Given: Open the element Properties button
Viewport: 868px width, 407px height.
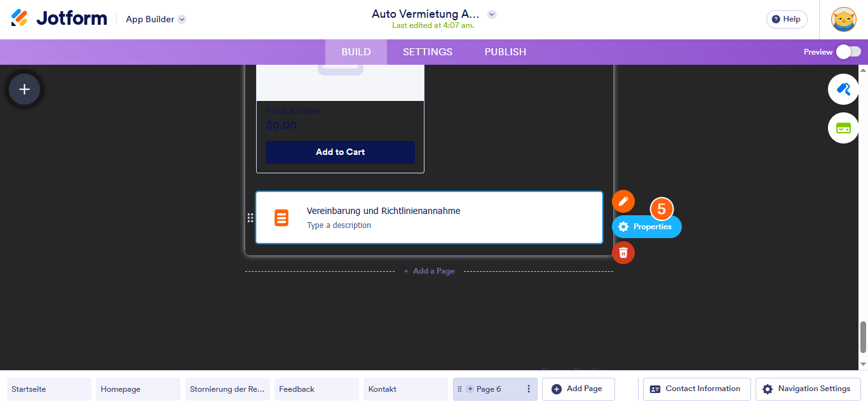Looking at the screenshot, I should click(x=646, y=227).
